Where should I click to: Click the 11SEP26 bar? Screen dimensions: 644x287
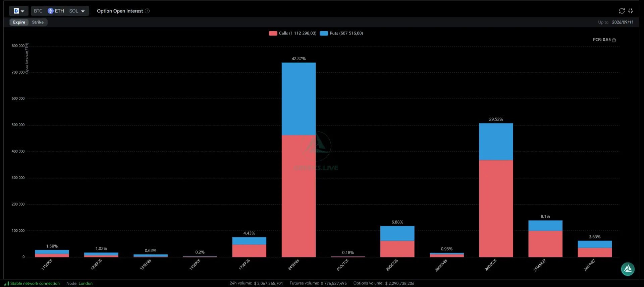click(52, 254)
